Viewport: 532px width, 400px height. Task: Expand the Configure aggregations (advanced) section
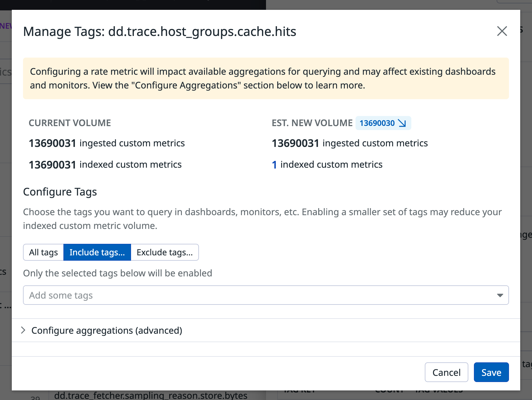click(107, 330)
